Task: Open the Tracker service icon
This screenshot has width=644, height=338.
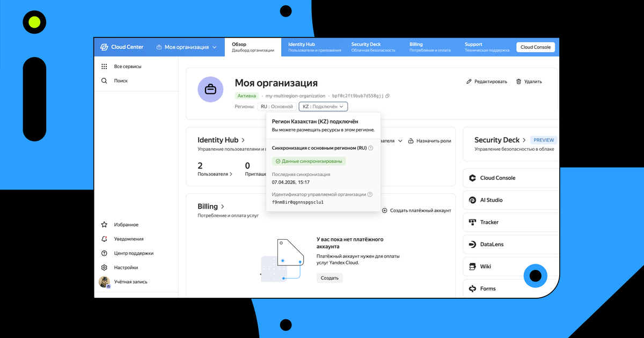Action: (x=472, y=222)
